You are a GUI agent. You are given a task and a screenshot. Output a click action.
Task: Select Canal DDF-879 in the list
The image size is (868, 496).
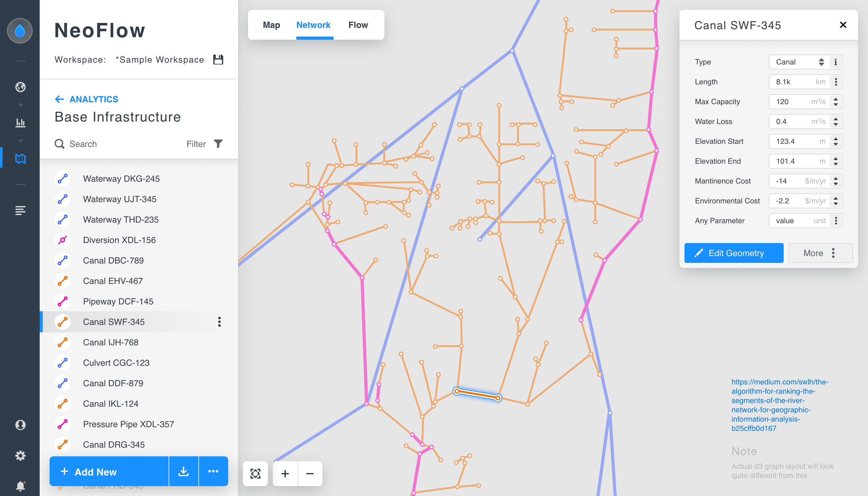[139, 383]
